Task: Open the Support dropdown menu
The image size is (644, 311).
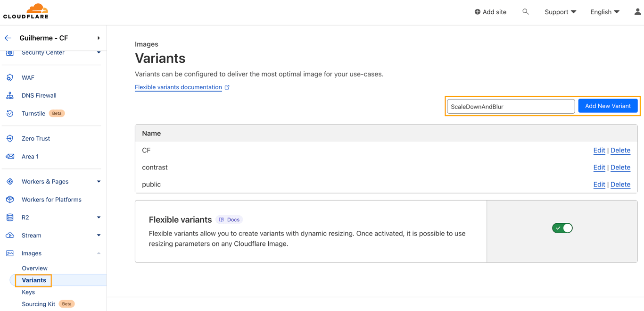Action: coord(560,12)
